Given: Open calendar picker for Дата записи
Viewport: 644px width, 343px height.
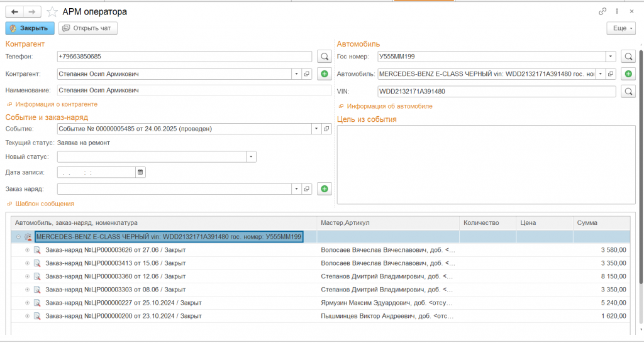Looking at the screenshot, I should coord(141,172).
